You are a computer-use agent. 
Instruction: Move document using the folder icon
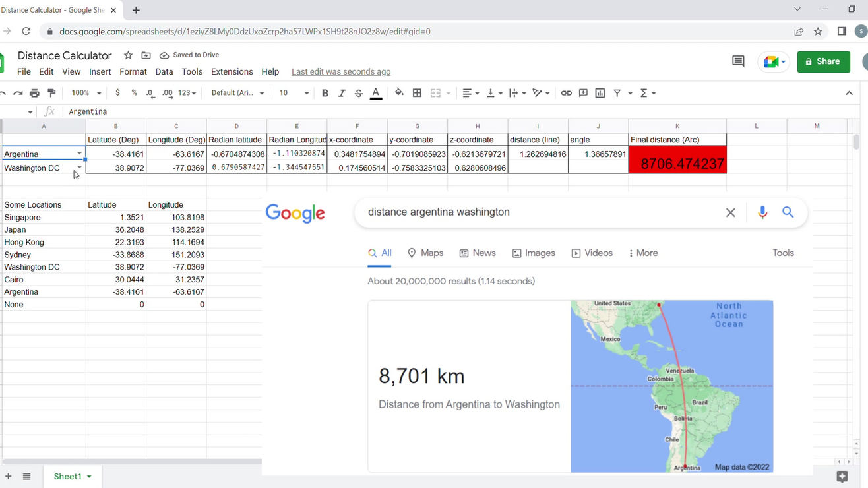[x=146, y=55]
